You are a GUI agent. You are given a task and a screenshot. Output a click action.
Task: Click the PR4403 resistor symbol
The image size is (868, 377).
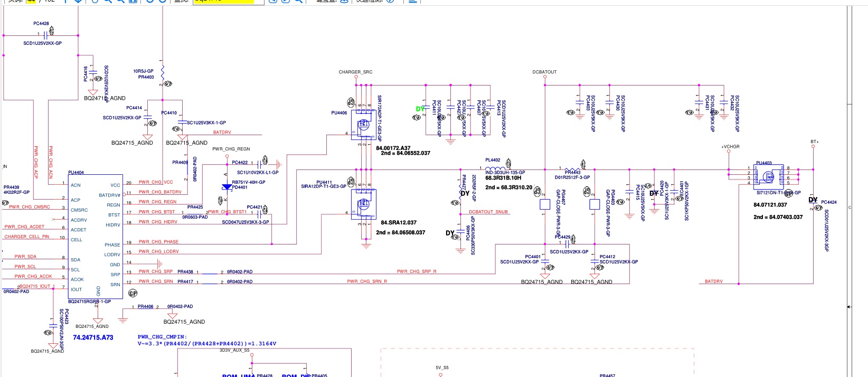163,72
